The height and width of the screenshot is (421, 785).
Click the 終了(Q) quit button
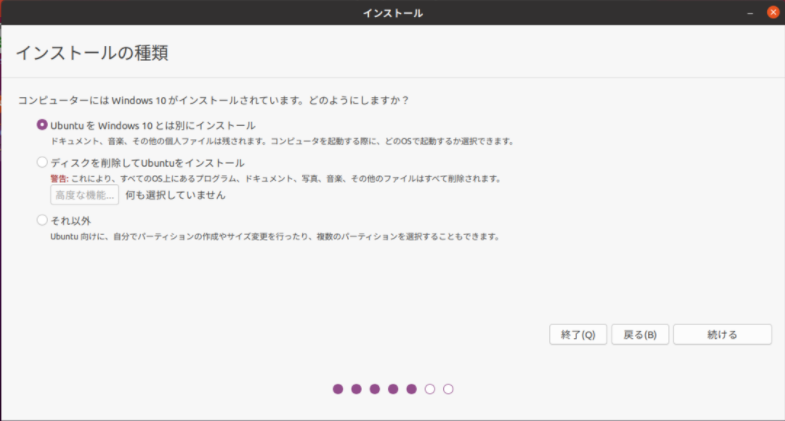pyautogui.click(x=578, y=334)
